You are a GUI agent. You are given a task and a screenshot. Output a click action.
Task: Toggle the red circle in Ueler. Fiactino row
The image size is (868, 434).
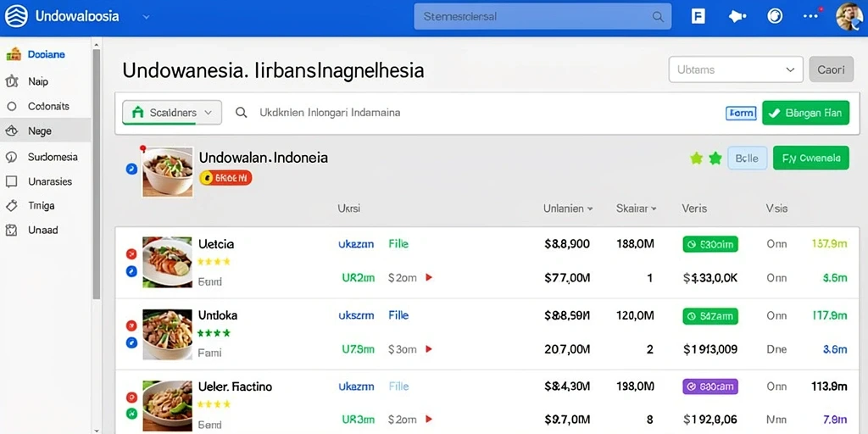(131, 397)
